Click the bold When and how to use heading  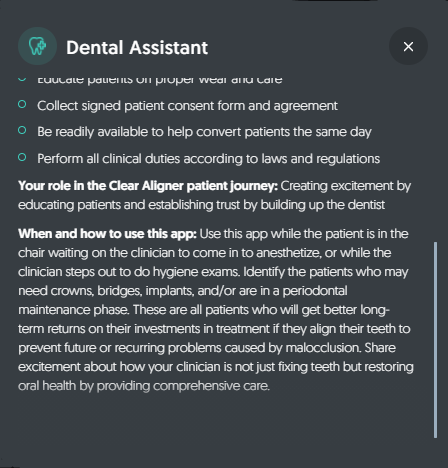pos(107,234)
